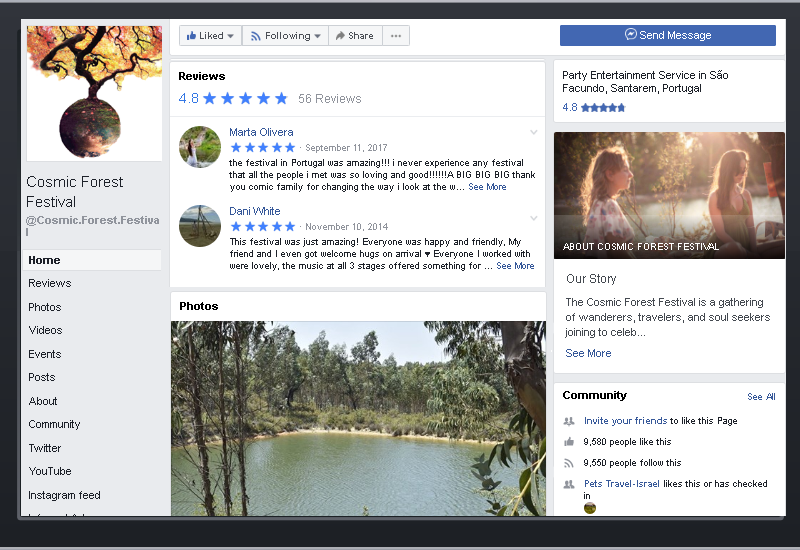Screen dimensions: 800x550
Task: Open Dani White's profile name link
Action: [x=255, y=211]
